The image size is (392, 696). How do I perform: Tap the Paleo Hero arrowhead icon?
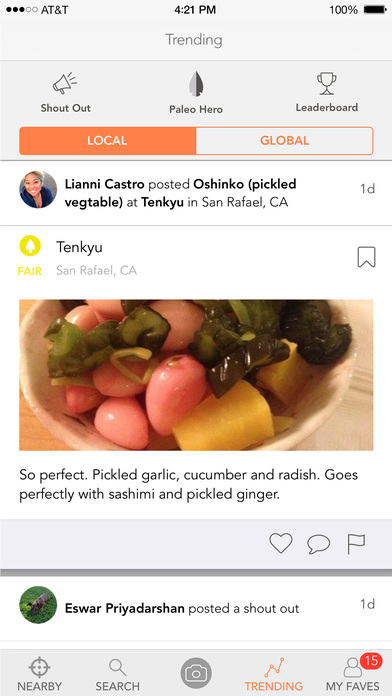pos(196,84)
